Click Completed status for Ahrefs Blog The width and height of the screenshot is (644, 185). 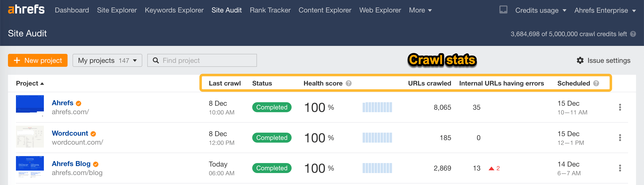pos(272,168)
